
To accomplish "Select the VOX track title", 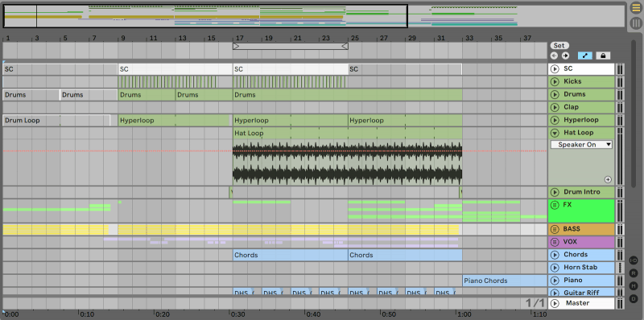I will [571, 242].
